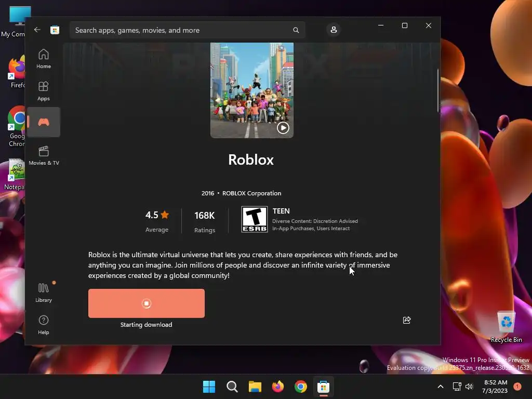Open the clock showing 8:52 AM
532x399 pixels.
495,387
